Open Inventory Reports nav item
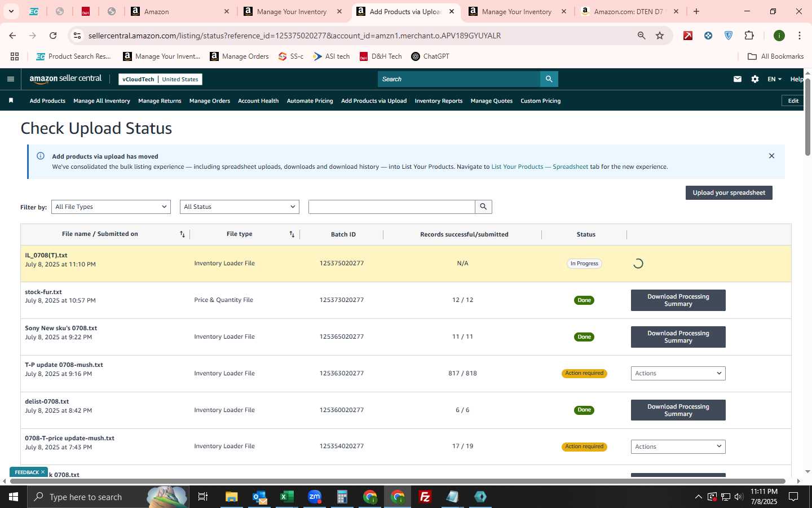Screen dimensions: 812x508 [439, 101]
